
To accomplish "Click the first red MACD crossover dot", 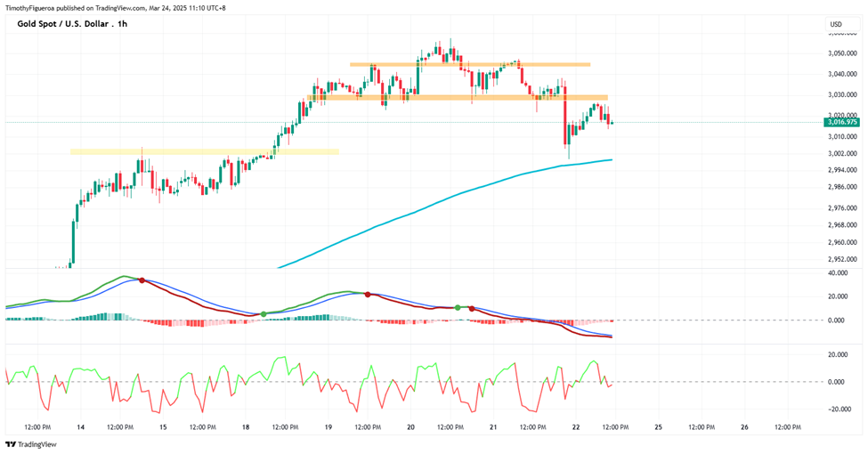I will (x=142, y=280).
